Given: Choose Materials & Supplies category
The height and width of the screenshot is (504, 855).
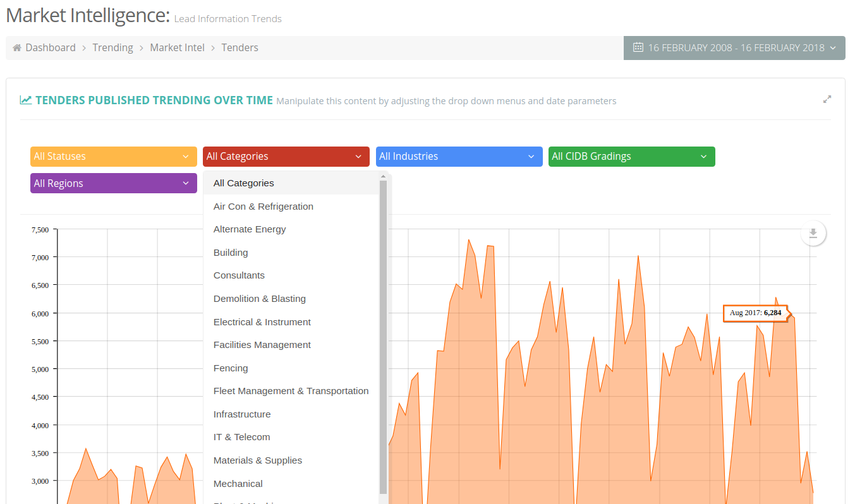Looking at the screenshot, I should (x=291, y=460).
